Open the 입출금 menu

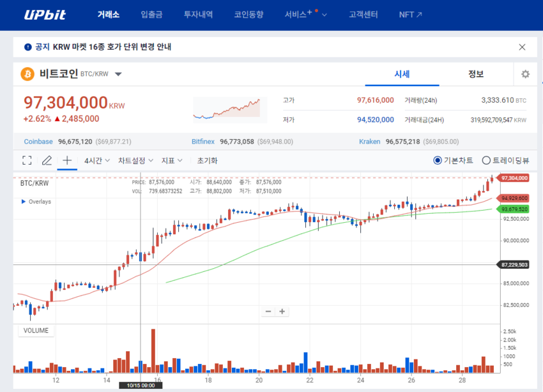pyautogui.click(x=151, y=15)
